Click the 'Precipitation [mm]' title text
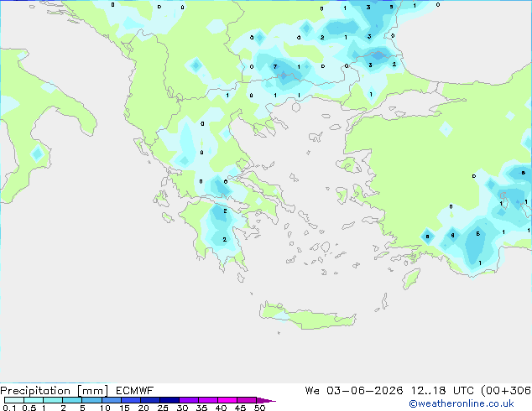The image size is (532, 411). point(55,391)
